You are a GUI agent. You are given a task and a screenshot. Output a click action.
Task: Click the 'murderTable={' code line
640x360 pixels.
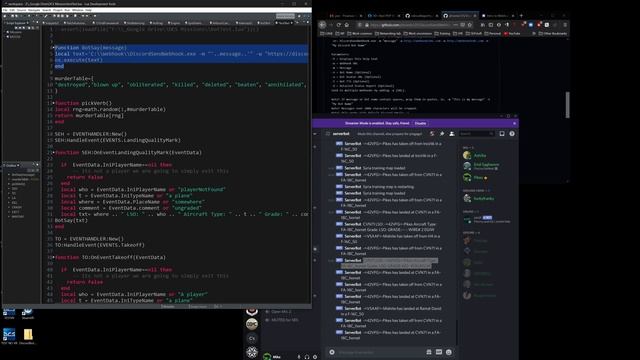point(74,78)
